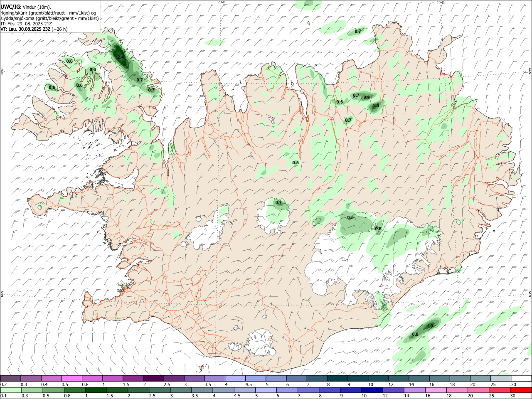Image resolution: width=532 pixels, height=399 pixels.
Task: Click the bright pink 0.5 swatch in upper legend row
Action: pyautogui.click(x=71, y=378)
